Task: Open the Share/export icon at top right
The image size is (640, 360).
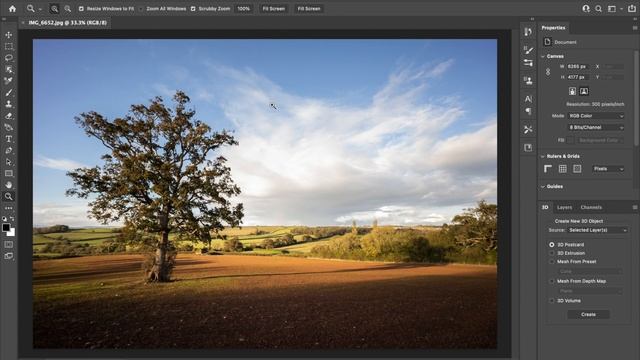Action: click(x=632, y=9)
